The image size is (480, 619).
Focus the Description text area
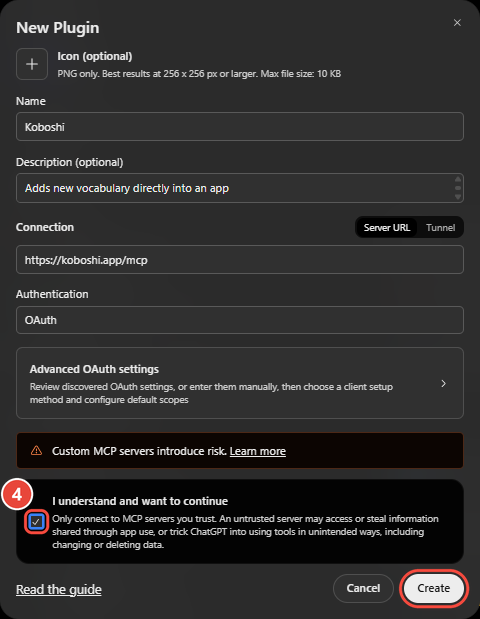[240, 188]
